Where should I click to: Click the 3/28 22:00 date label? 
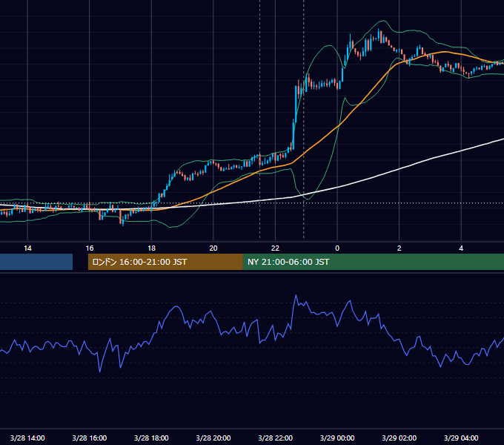point(276,438)
